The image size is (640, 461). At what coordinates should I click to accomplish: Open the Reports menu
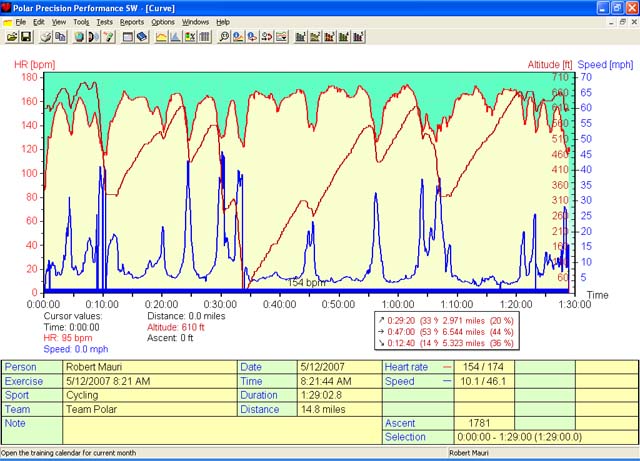[x=132, y=22]
